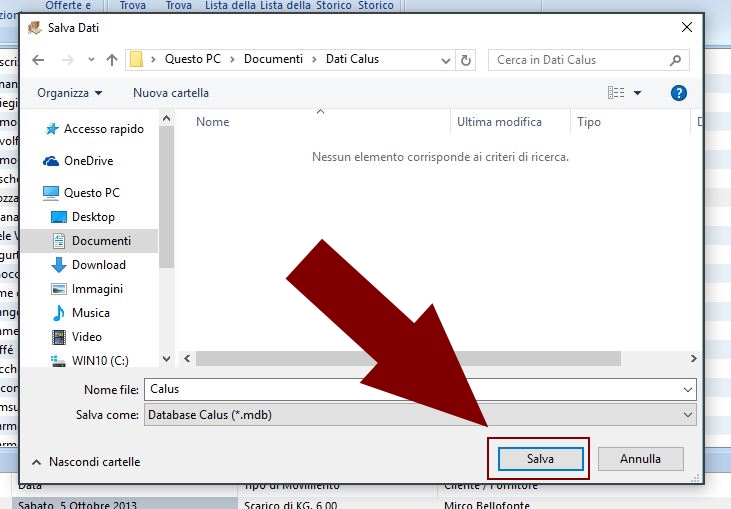731x509 pixels.
Task: Close the Salva Dati dialog
Action: click(686, 28)
